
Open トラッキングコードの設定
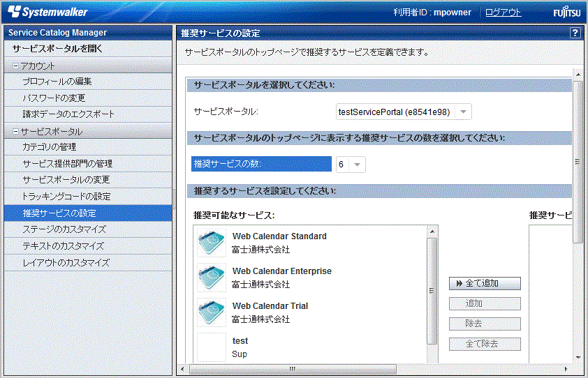point(88,196)
